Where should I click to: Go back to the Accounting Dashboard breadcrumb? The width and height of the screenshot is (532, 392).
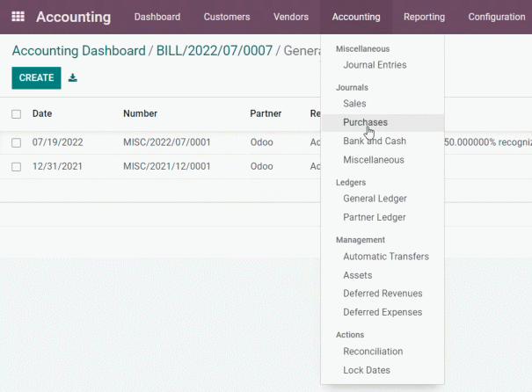(79, 51)
